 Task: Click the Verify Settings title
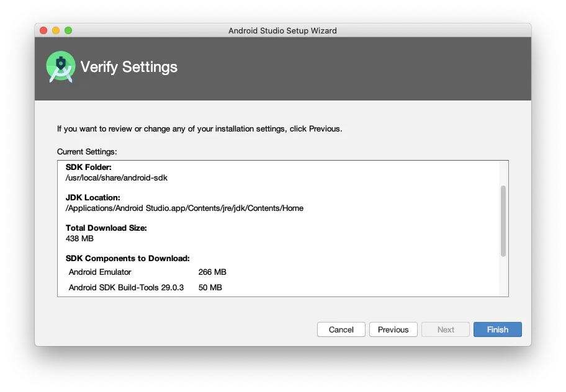(x=129, y=67)
